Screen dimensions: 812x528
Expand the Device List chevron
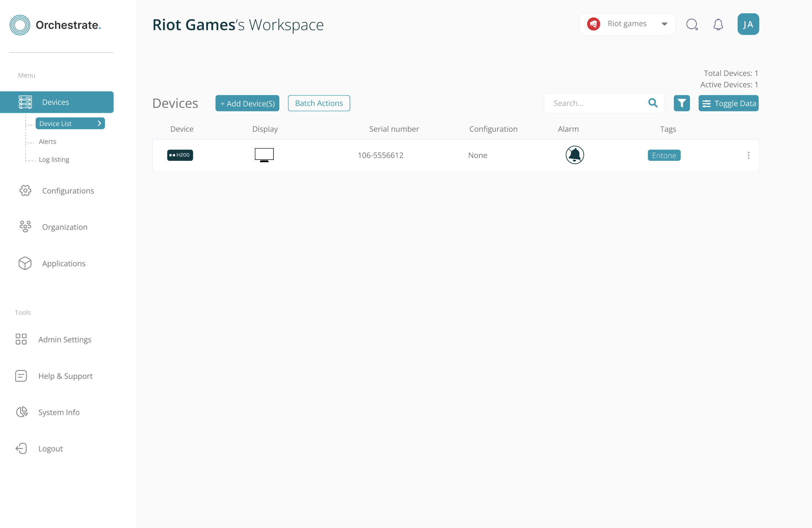(x=99, y=123)
